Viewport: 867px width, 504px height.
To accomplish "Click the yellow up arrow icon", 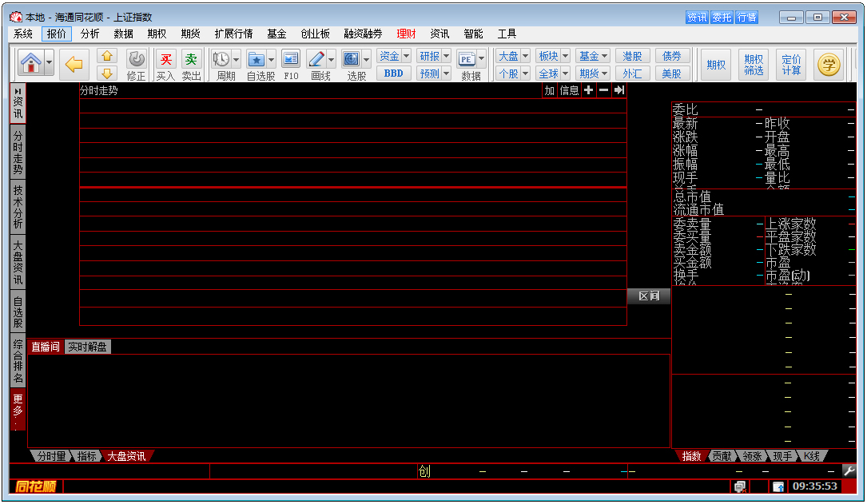I will (107, 56).
